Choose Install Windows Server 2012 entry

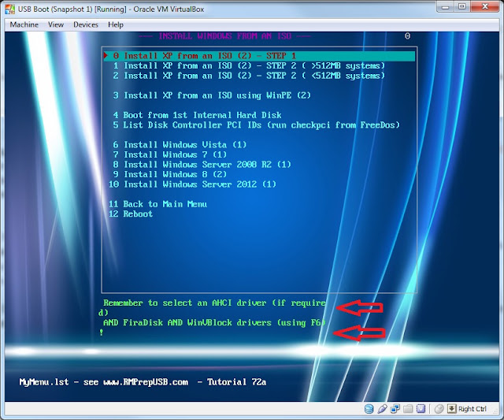[192, 184]
